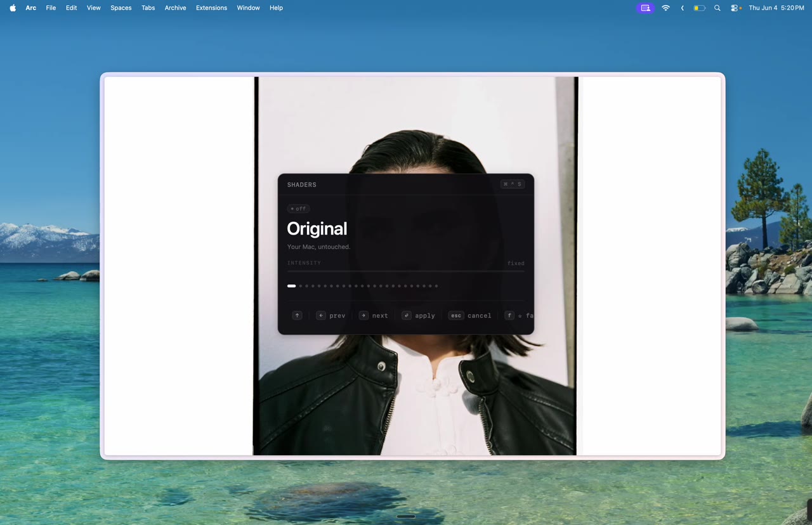Click the cancel label

(x=479, y=316)
